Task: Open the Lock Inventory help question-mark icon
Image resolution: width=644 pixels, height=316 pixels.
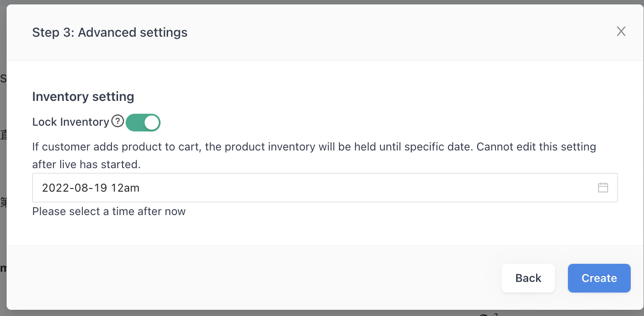Action: coord(117,121)
